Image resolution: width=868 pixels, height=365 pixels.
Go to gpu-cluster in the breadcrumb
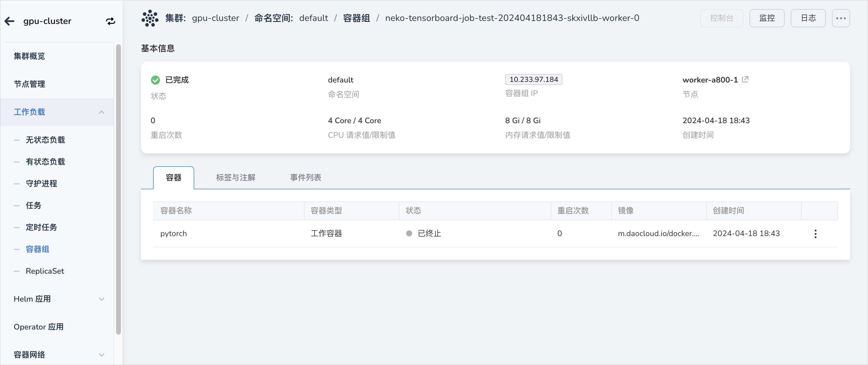[x=215, y=18]
